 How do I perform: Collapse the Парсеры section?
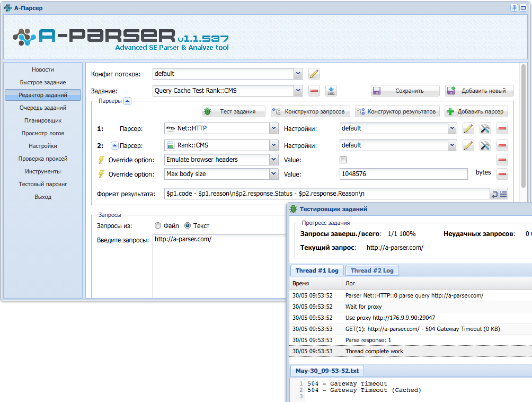coord(127,101)
